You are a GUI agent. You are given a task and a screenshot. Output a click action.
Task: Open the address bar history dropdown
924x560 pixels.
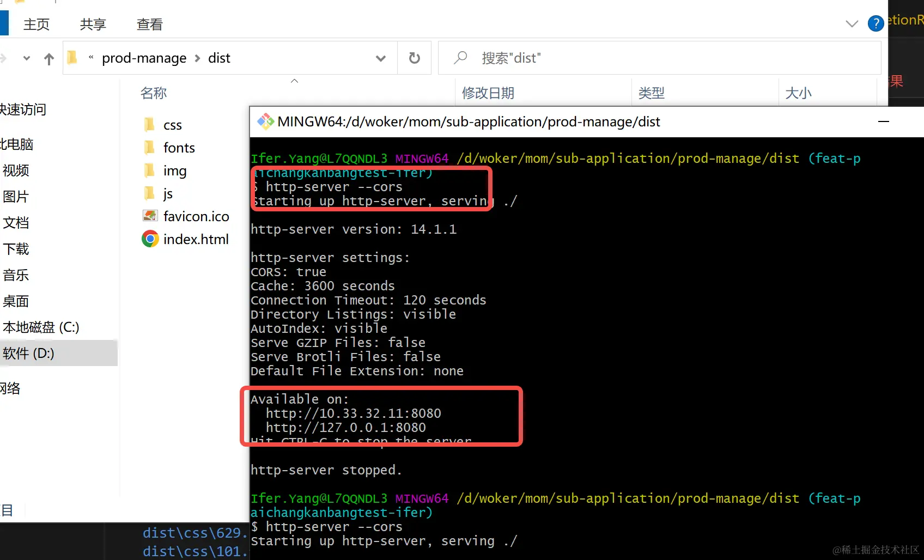[x=381, y=58]
